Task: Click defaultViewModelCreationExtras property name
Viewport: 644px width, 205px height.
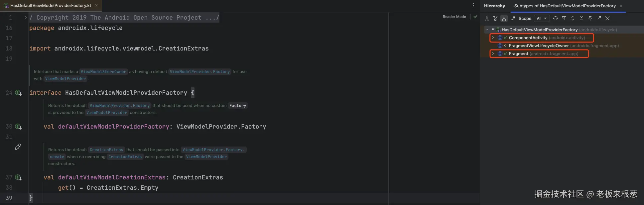Action: click(112, 177)
